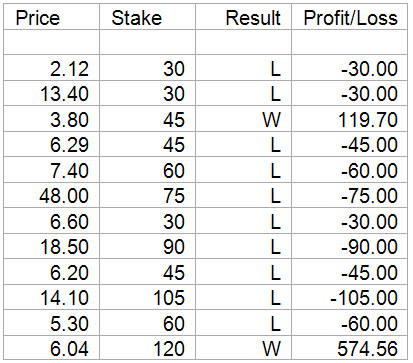This screenshot has width=413, height=363.
Task: Select the Profit/Loss header cell
Action: tap(349, 17)
